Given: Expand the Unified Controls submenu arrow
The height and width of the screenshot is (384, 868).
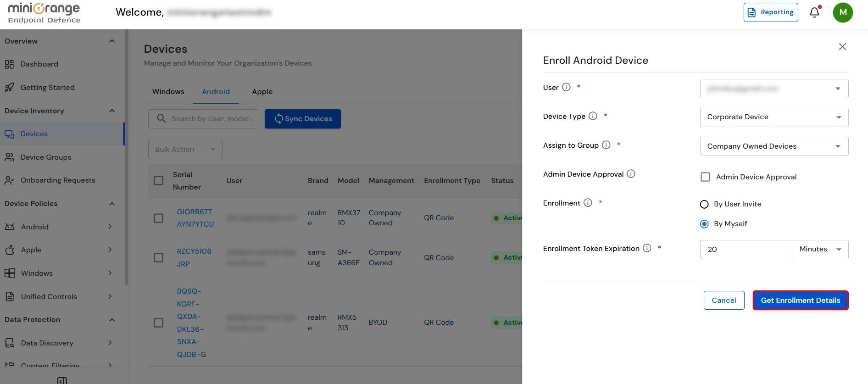Looking at the screenshot, I should [110, 296].
